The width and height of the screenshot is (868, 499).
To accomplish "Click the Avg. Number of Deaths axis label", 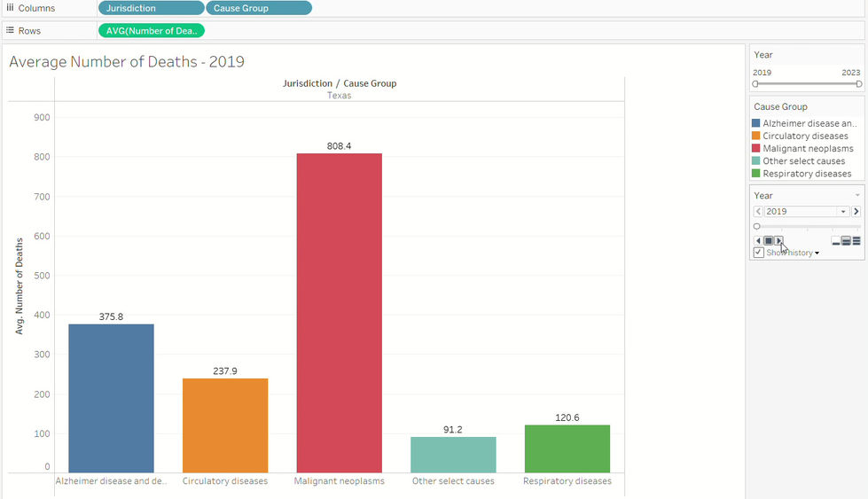I will pos(20,286).
